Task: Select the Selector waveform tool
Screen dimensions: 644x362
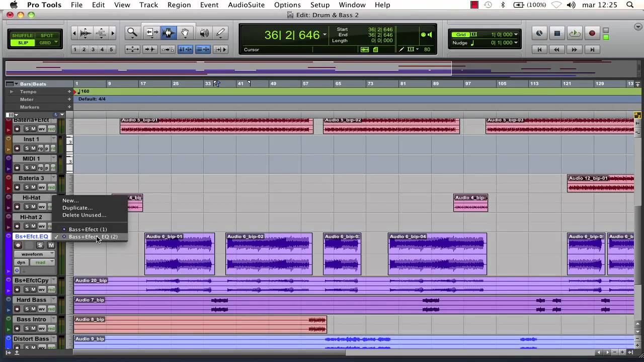Action: point(168,33)
